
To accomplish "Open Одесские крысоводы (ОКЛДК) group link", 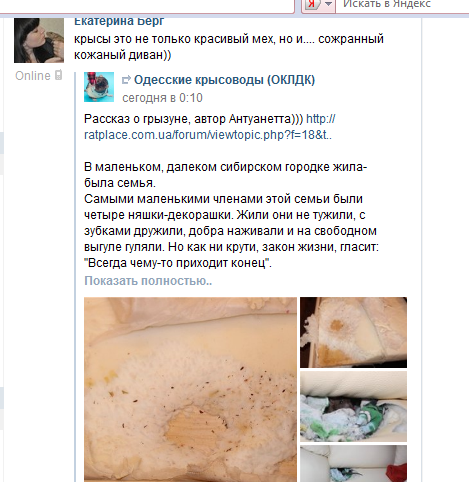I will click(x=224, y=80).
